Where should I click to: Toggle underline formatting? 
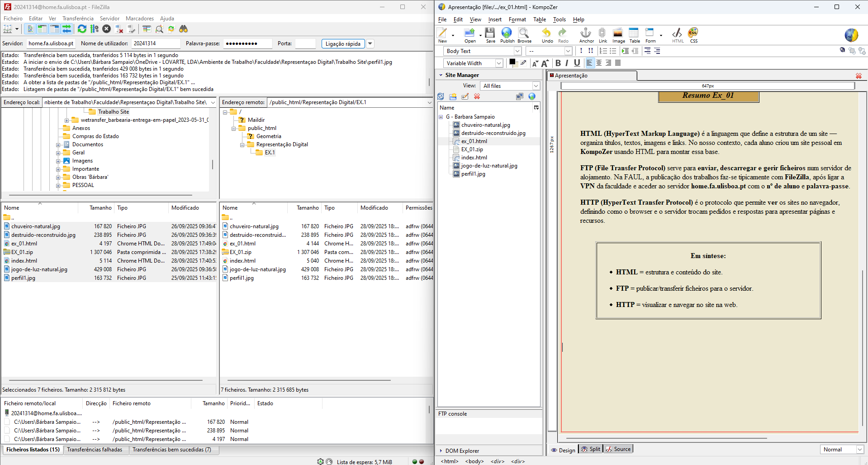pos(577,63)
